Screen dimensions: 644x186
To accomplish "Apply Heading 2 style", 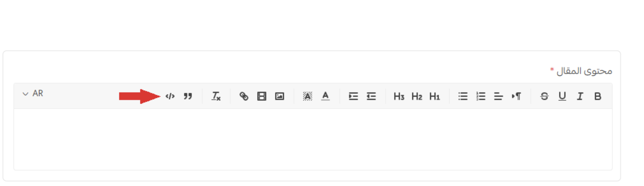I will point(417,96).
